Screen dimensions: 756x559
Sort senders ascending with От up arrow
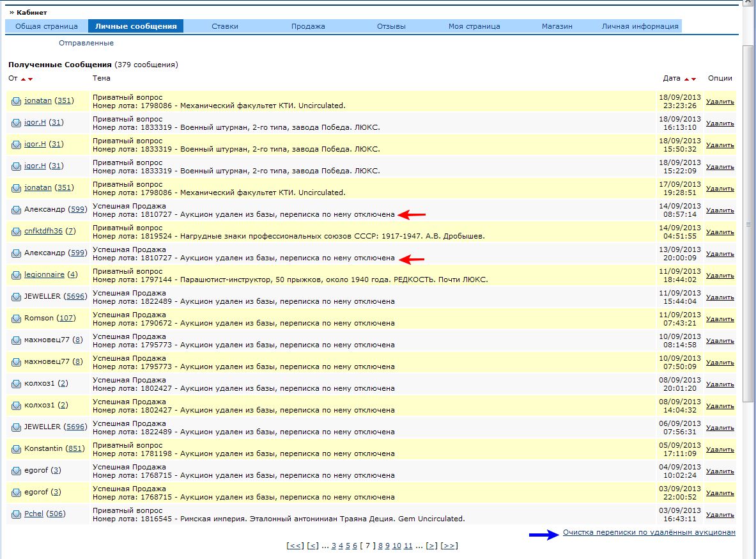coord(23,79)
